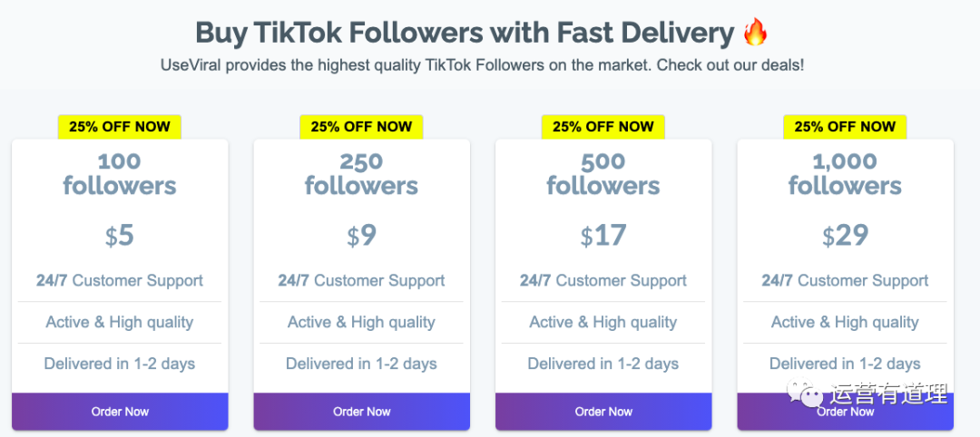The image size is (980, 437).
Task: Click the WeChat logo watermark icon
Action: pos(805,394)
